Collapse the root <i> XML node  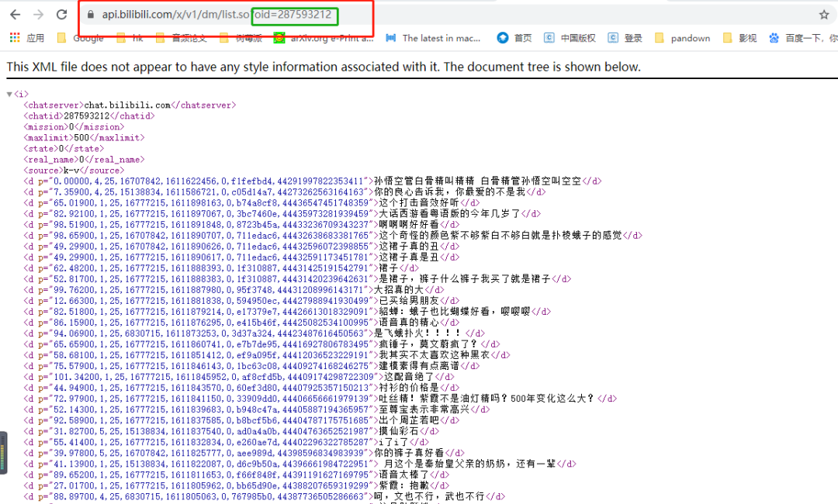point(9,95)
